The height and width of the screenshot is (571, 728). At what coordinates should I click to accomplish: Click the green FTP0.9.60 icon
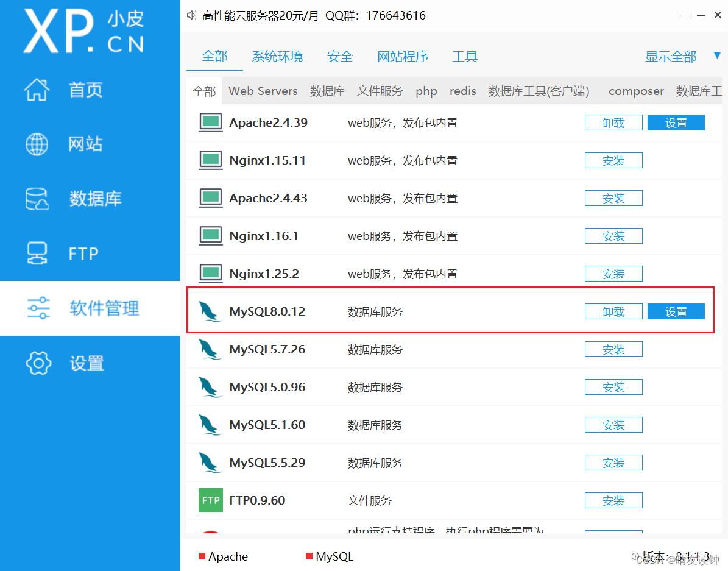[x=210, y=500]
